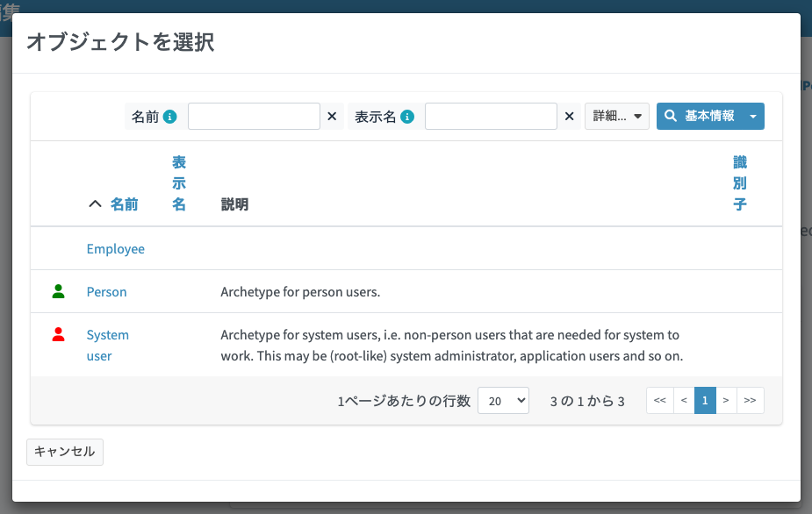Screen dimensions: 812x514
Task: Go to next page with > button
Action: (x=726, y=400)
